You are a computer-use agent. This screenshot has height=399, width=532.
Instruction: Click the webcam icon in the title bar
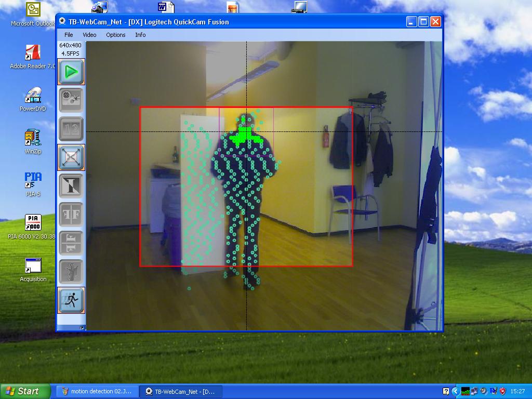[62, 22]
